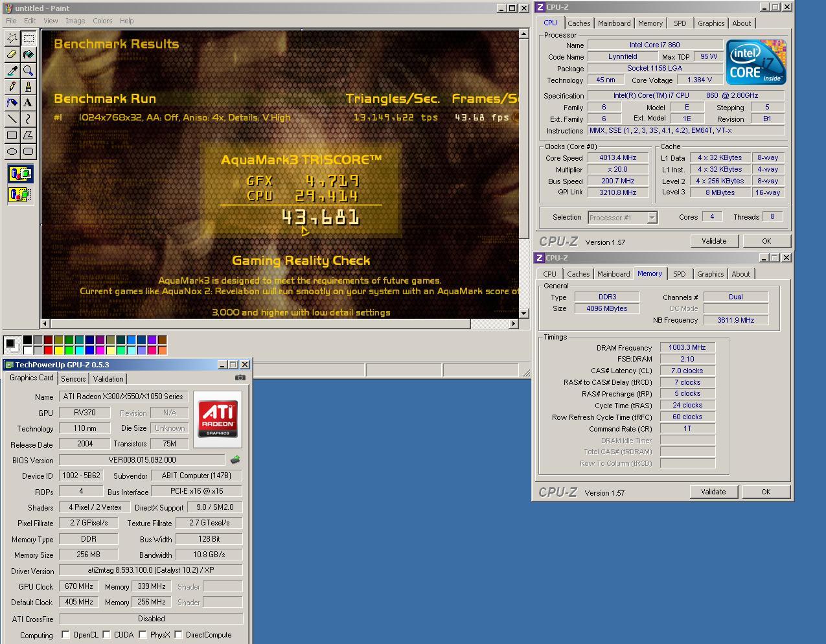Image resolution: width=826 pixels, height=644 pixels.
Task: Open Paint's Edit menu
Action: point(30,21)
